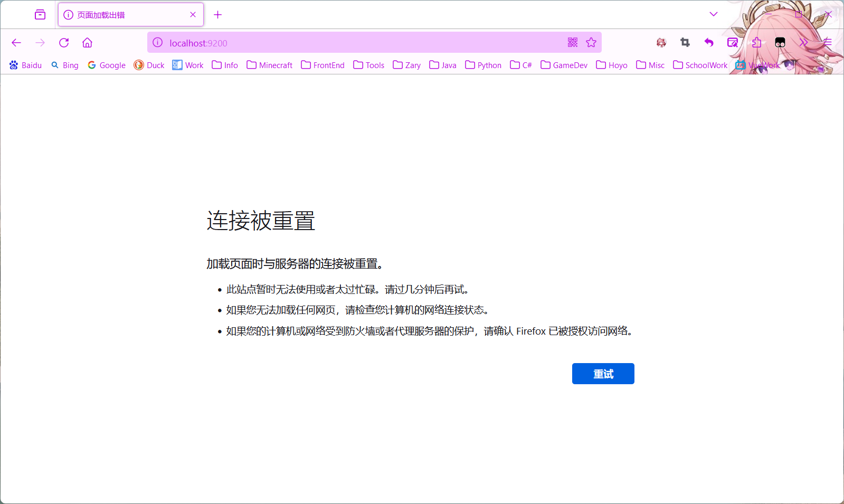844x504 pixels.
Task: Open the Hoyo bookmarks folder
Action: point(612,65)
